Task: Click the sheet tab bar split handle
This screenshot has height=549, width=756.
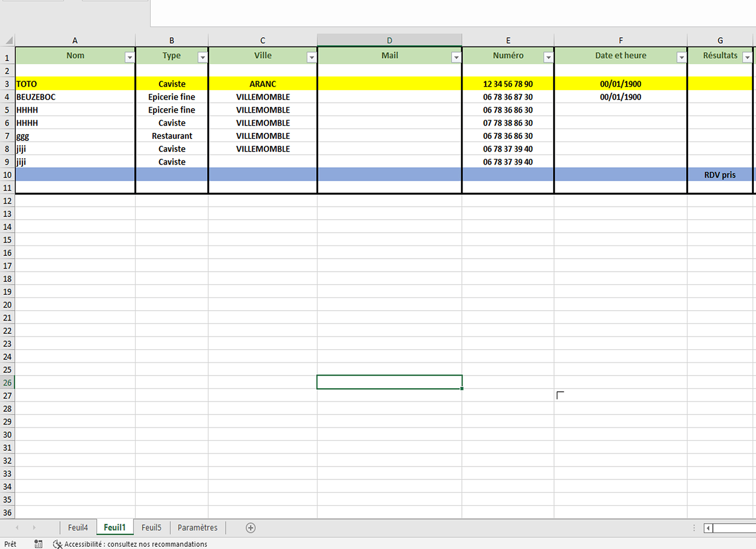Action: (694, 528)
